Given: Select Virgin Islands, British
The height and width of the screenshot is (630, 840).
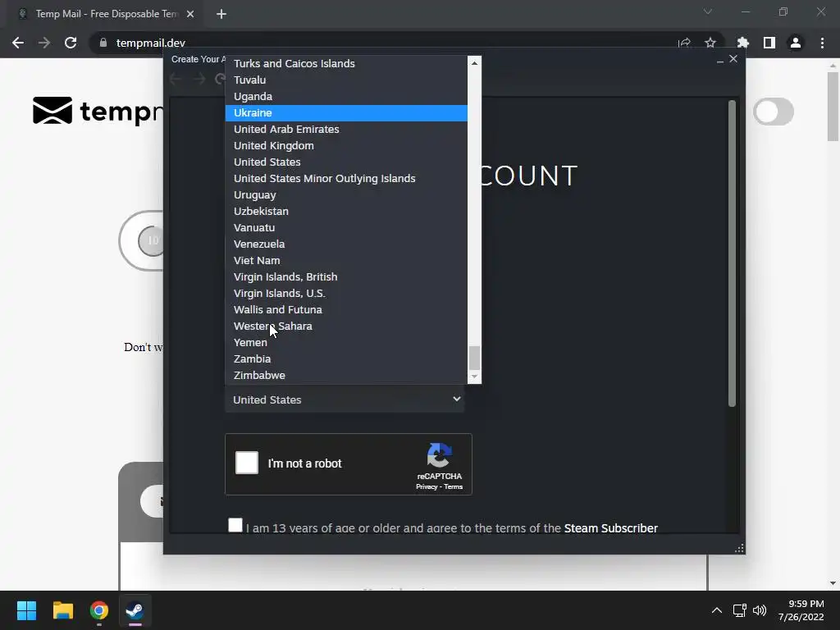Looking at the screenshot, I should [x=346, y=277].
